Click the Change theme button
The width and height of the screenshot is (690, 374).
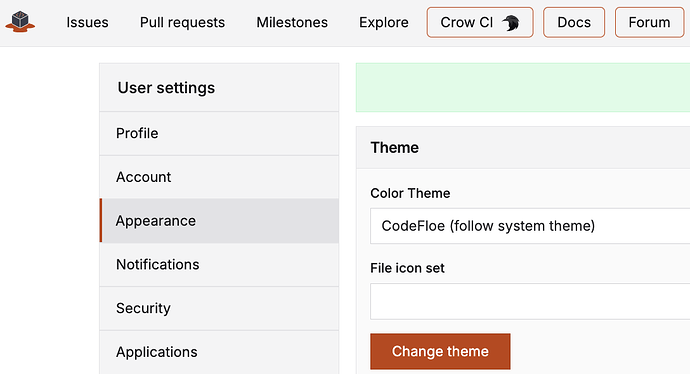[x=440, y=351]
